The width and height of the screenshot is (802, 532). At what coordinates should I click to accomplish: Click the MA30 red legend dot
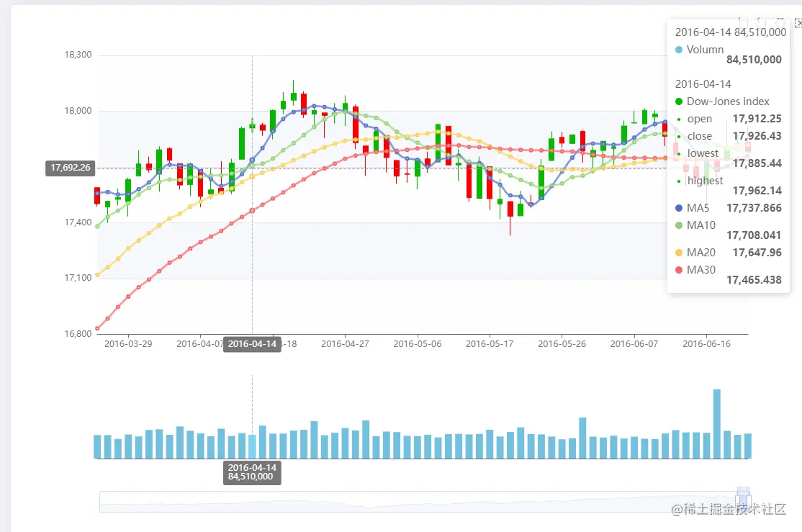679,270
